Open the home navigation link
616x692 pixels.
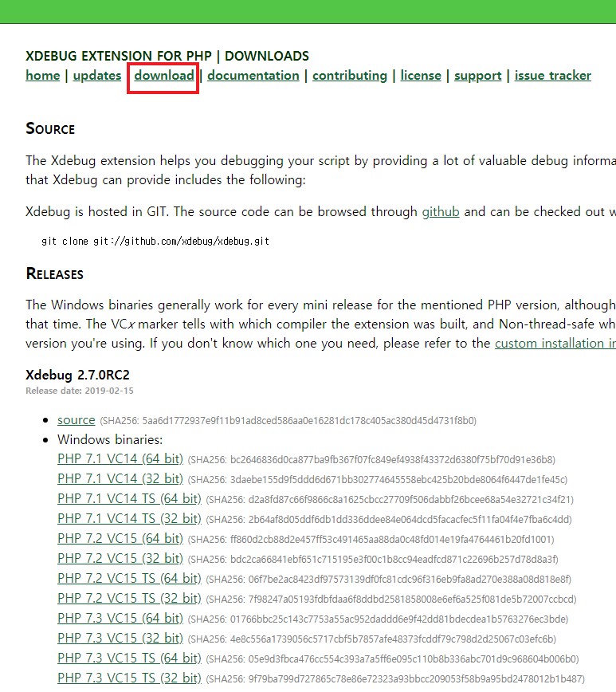[x=43, y=76]
